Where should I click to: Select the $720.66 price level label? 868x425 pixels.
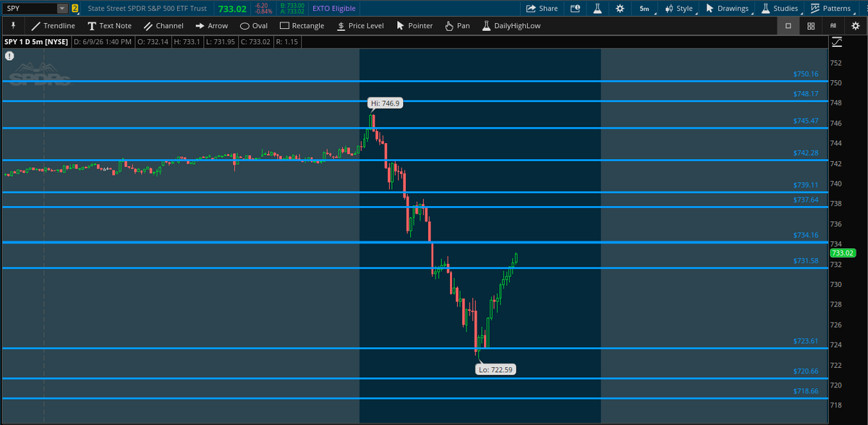[x=805, y=371]
